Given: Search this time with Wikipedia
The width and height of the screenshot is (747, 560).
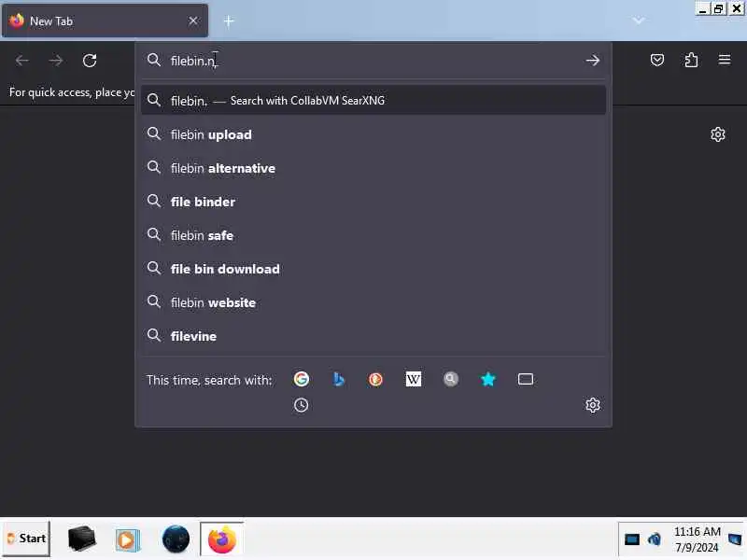Looking at the screenshot, I should 413,379.
